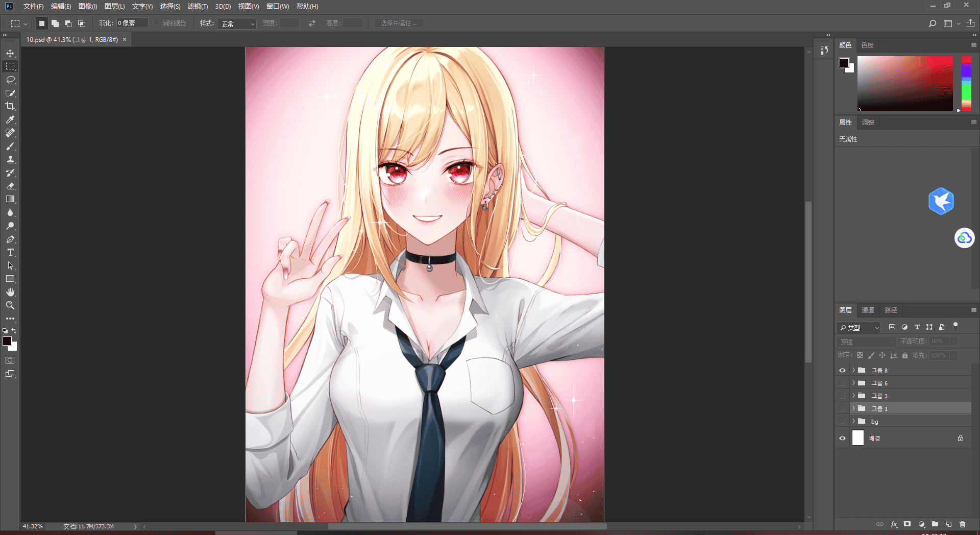Click the 选择并遮住 button
The height and width of the screenshot is (535, 980).
pos(399,23)
